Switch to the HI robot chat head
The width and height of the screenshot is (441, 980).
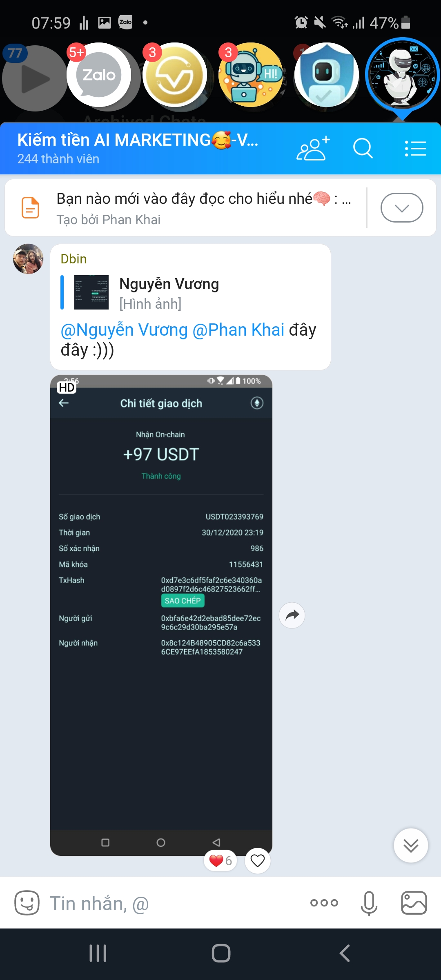[251, 75]
